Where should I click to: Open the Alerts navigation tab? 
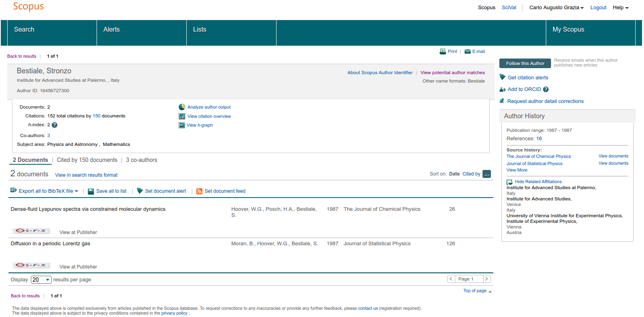(x=111, y=30)
